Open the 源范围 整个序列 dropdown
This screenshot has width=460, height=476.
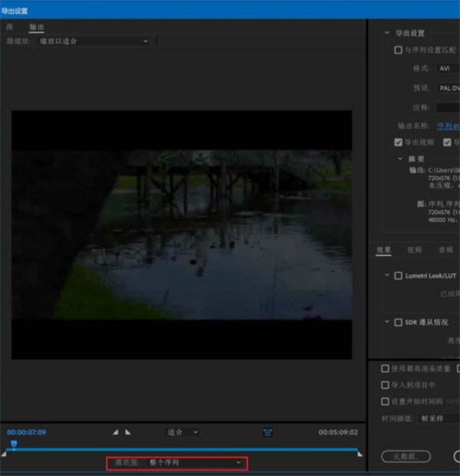pos(195,463)
